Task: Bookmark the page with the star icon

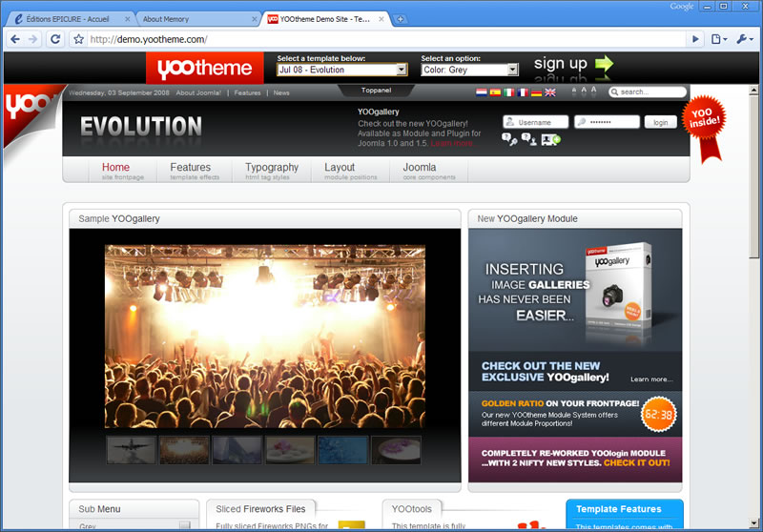Action: (x=78, y=39)
